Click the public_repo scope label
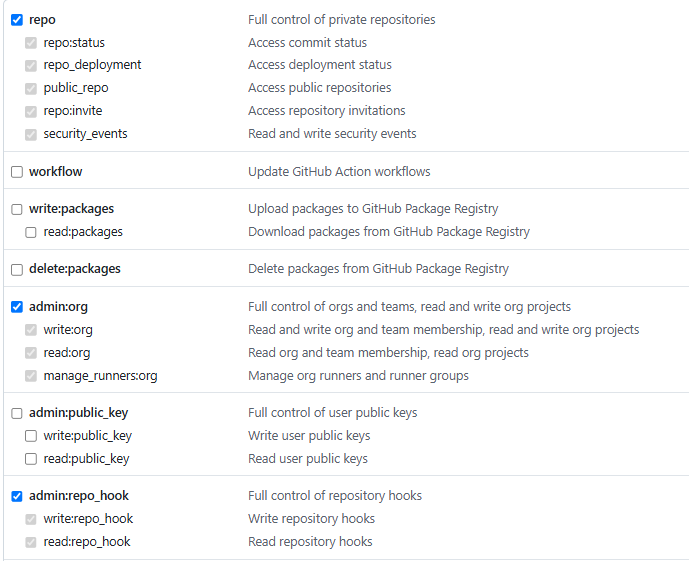Image resolution: width=689 pixels, height=561 pixels. [76, 88]
